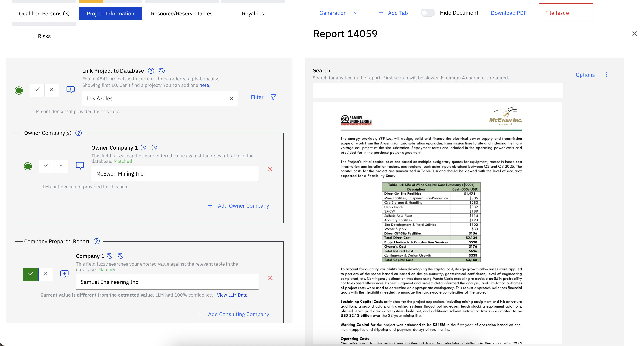The height and width of the screenshot is (346, 644).
Task: Reject Company 1 value with X
Action: [46, 274]
